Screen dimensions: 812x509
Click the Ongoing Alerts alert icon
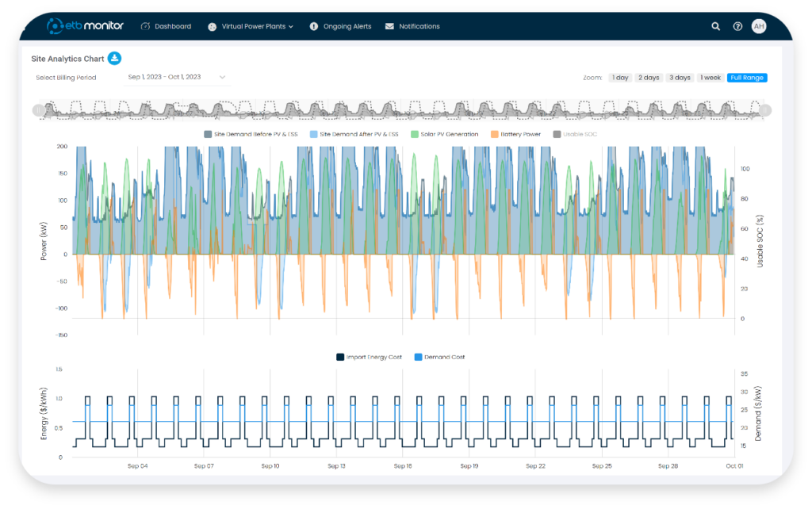point(315,26)
